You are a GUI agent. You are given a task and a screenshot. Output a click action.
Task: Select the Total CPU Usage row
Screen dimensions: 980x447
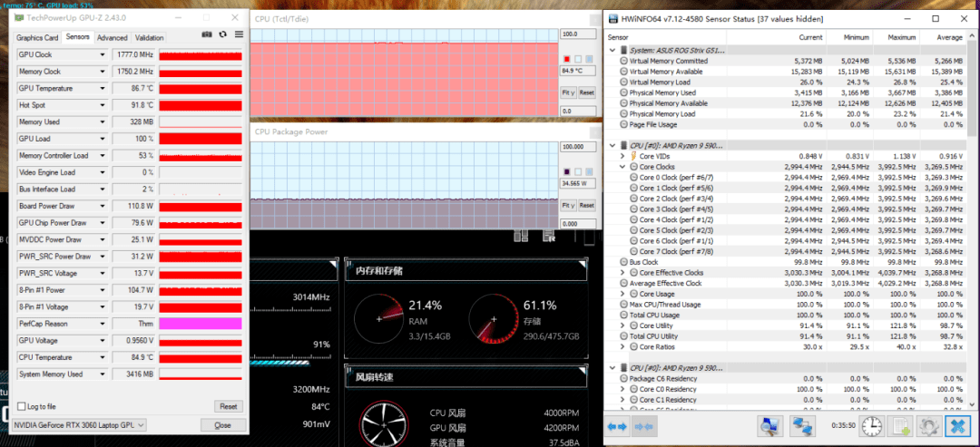(786, 316)
